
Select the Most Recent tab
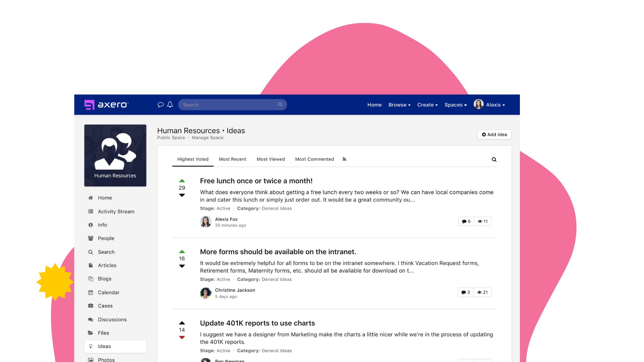(x=232, y=159)
